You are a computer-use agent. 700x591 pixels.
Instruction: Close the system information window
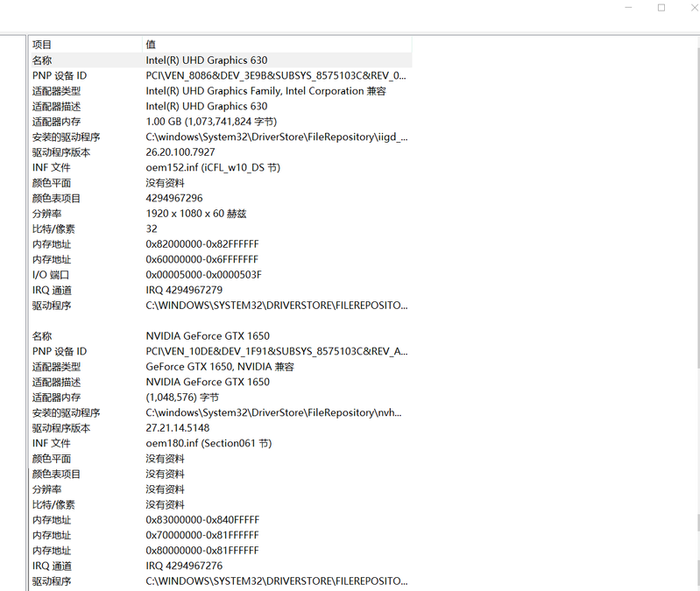tap(690, 8)
